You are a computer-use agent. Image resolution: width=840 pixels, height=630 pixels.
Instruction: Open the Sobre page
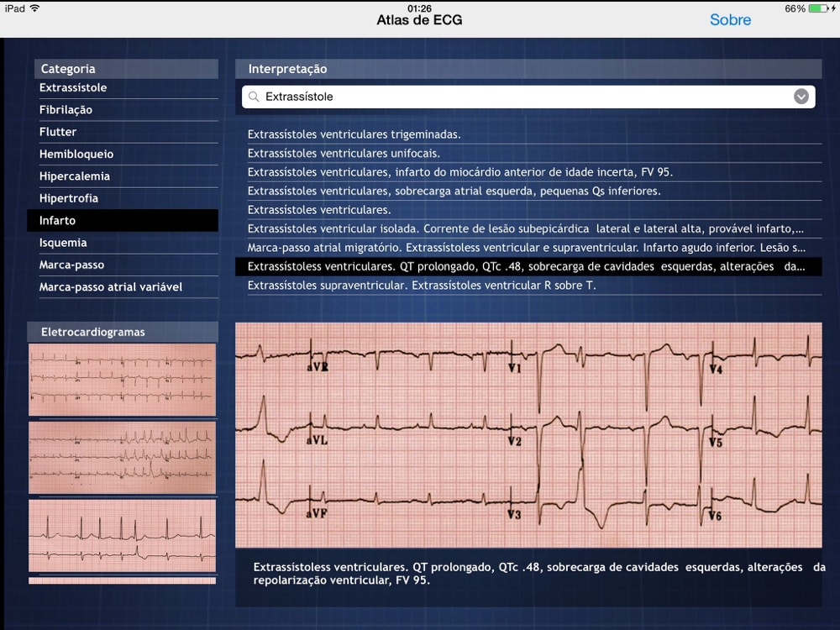(x=730, y=20)
